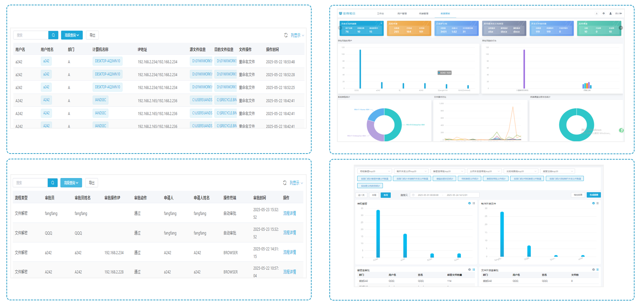
Task: Click 生成报表 button
Action: (594, 195)
